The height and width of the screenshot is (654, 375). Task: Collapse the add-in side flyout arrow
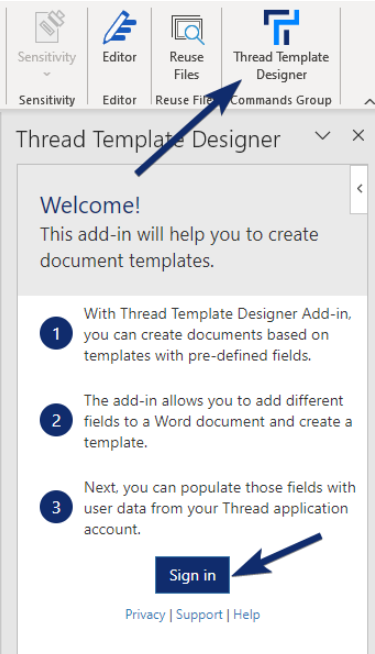[x=359, y=189]
